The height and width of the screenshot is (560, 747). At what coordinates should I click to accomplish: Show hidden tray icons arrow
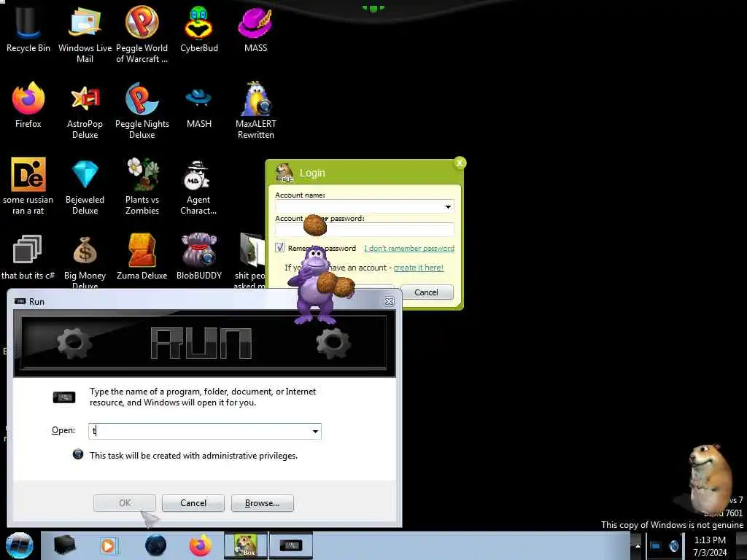click(x=638, y=546)
